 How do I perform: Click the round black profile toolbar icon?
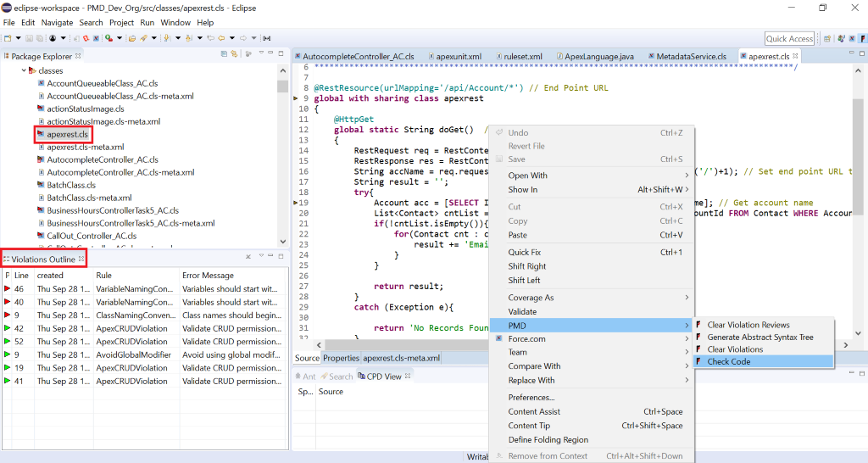(53, 38)
